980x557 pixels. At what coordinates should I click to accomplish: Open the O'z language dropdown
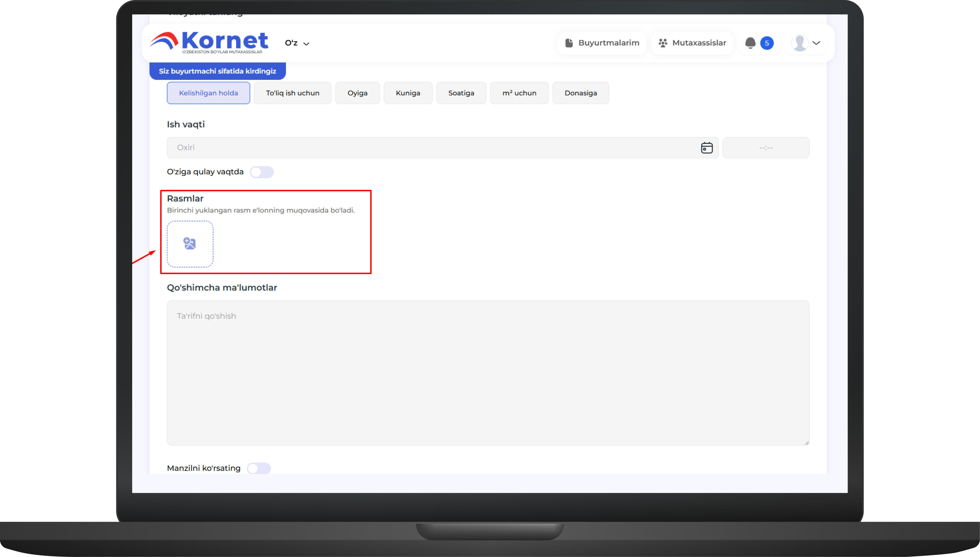tap(297, 43)
